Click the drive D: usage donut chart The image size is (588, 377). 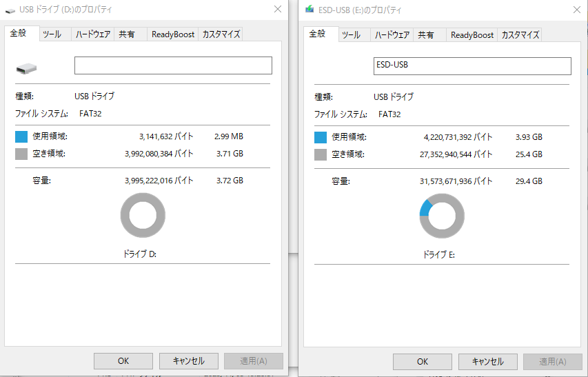143,216
